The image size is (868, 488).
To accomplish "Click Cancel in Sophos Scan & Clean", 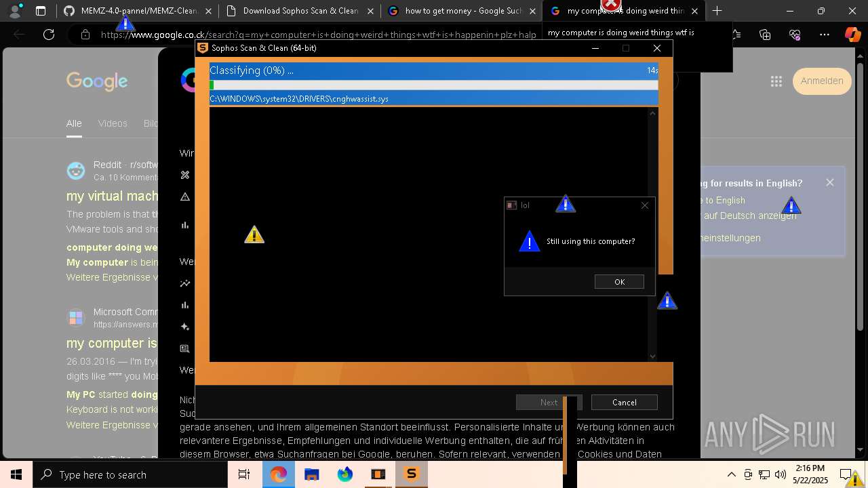I will (624, 402).
